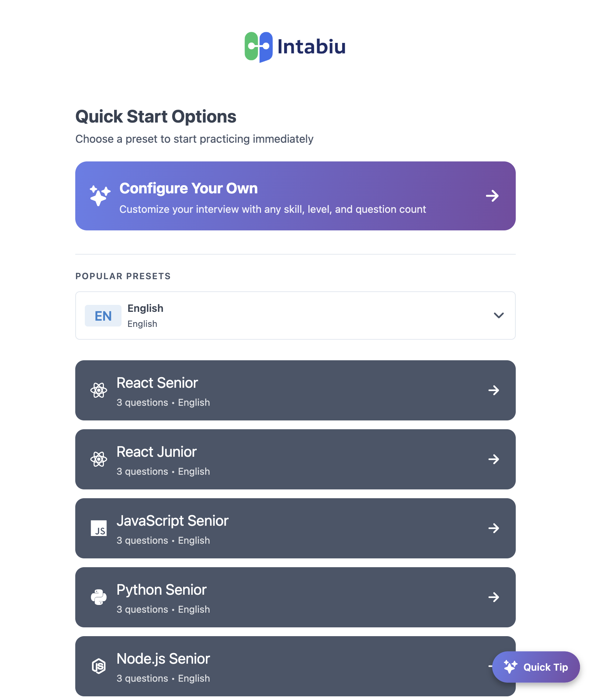591x700 pixels.
Task: Click the sparkle icon inside the Quick Tip button
Action: 511,667
